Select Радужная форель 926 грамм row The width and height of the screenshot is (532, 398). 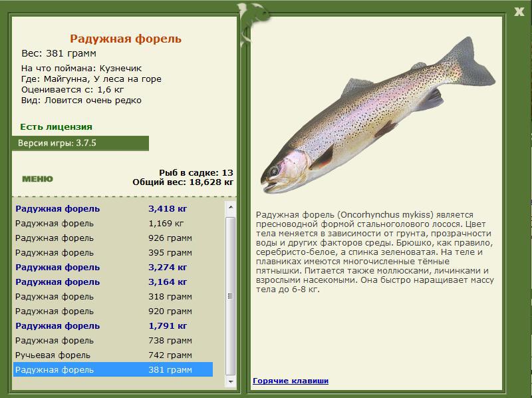coord(113,238)
